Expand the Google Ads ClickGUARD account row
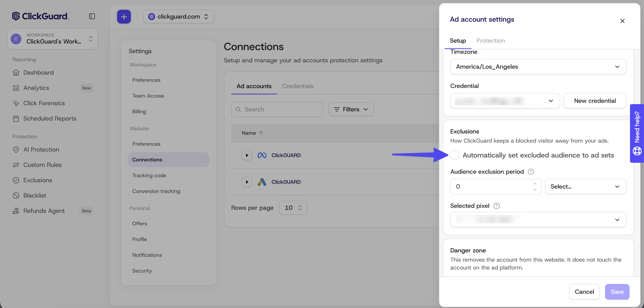 (247, 182)
